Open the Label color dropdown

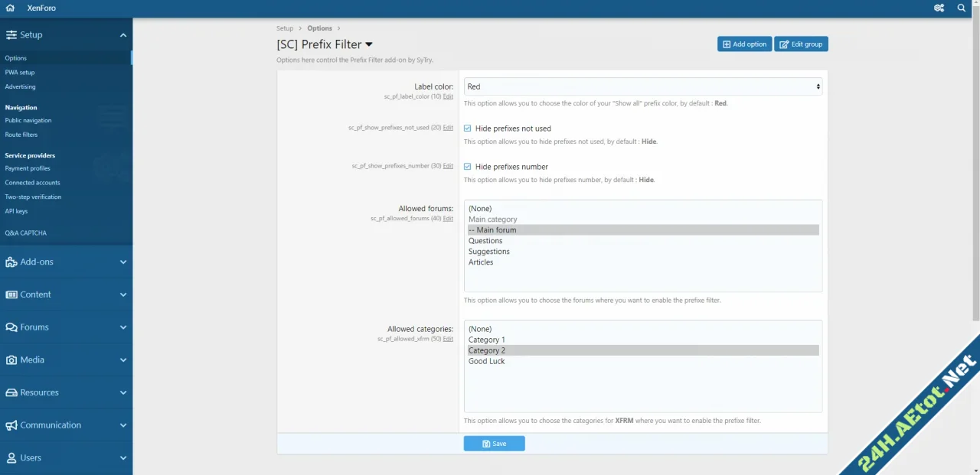[643, 86]
